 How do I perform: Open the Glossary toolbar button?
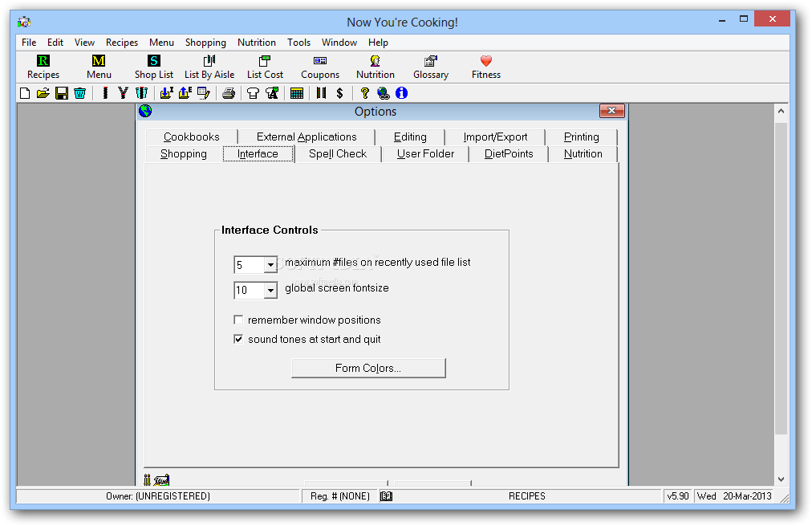(x=430, y=67)
